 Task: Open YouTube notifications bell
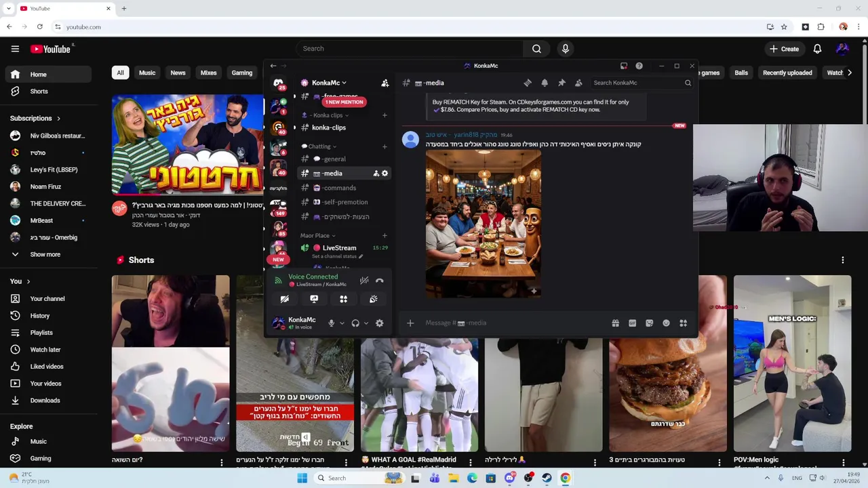point(817,49)
